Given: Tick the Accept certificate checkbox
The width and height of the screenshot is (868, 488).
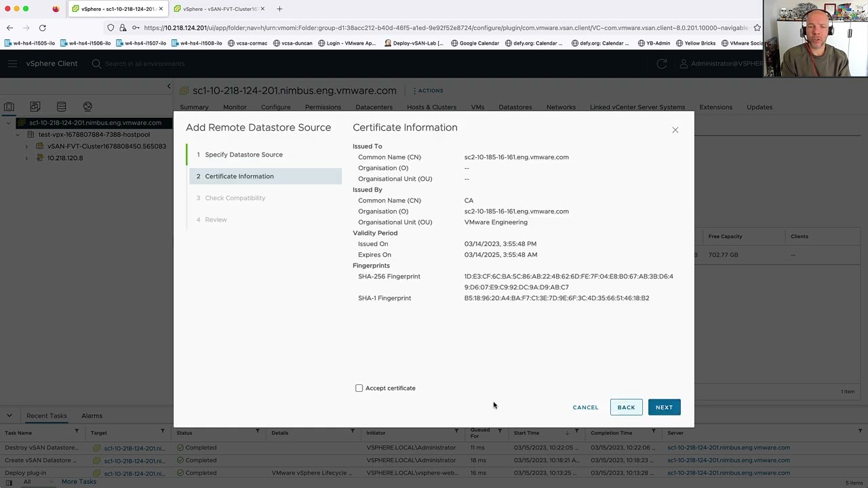Looking at the screenshot, I should coord(359,388).
